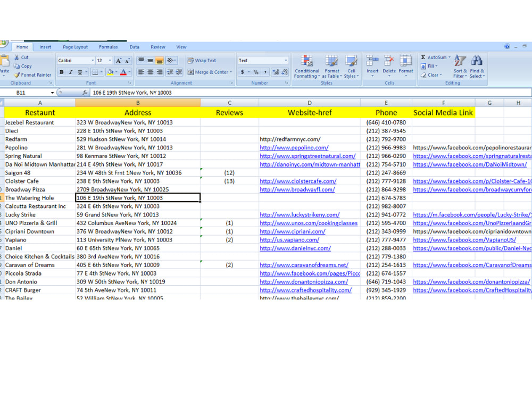Switch to the Page Layout tab
The image size is (532, 399).
pos(75,47)
